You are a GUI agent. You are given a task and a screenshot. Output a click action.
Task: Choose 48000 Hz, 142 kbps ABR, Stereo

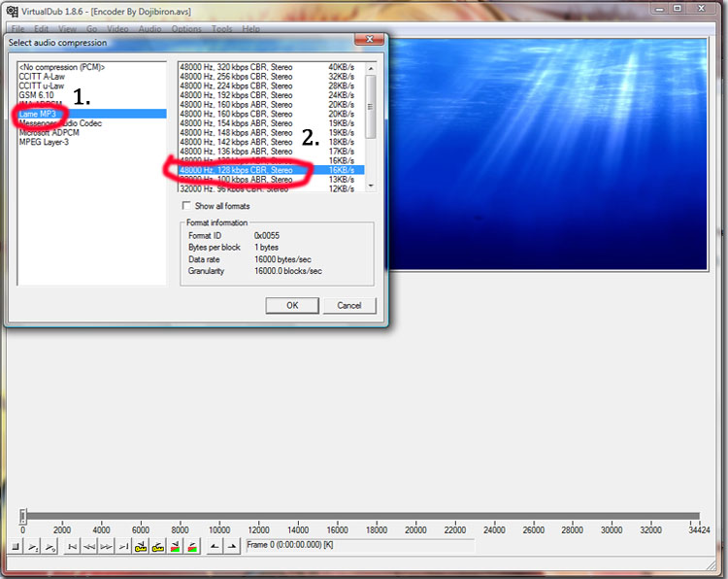[x=272, y=142]
